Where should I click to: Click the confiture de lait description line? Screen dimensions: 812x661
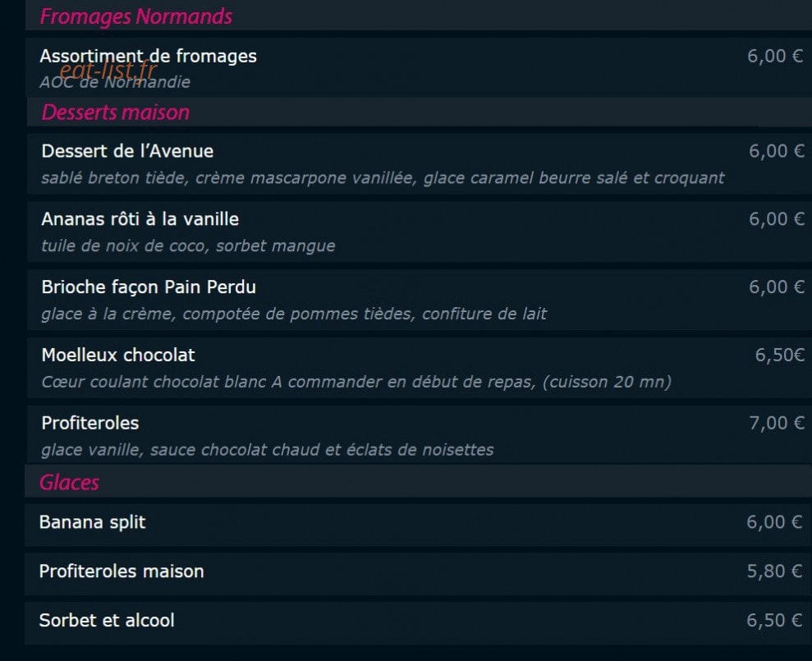pos(294,314)
